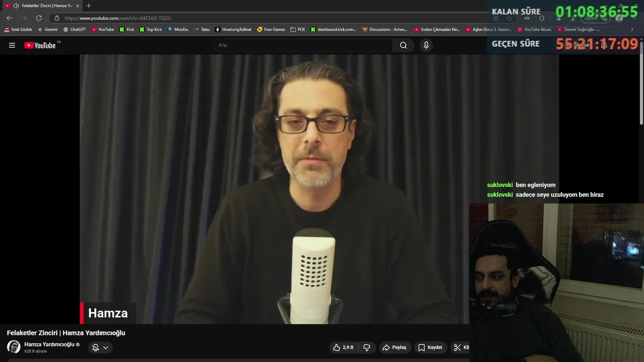Open Free Games bookmark
Image resolution: width=644 pixels, height=362 pixels.
pyautogui.click(x=271, y=30)
